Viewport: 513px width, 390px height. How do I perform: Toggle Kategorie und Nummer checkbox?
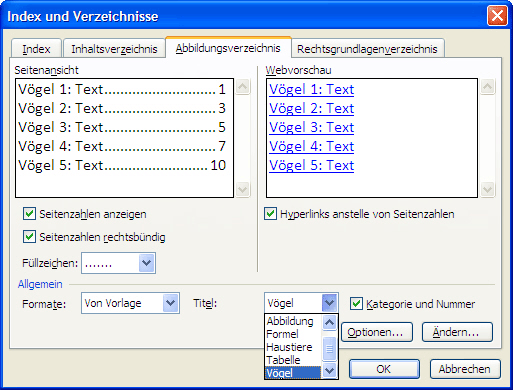coord(356,304)
